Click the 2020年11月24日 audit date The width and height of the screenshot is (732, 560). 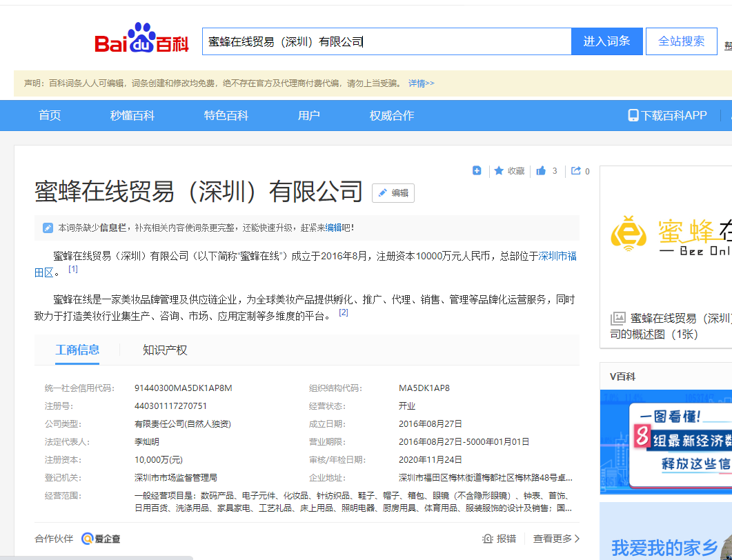pos(431,460)
